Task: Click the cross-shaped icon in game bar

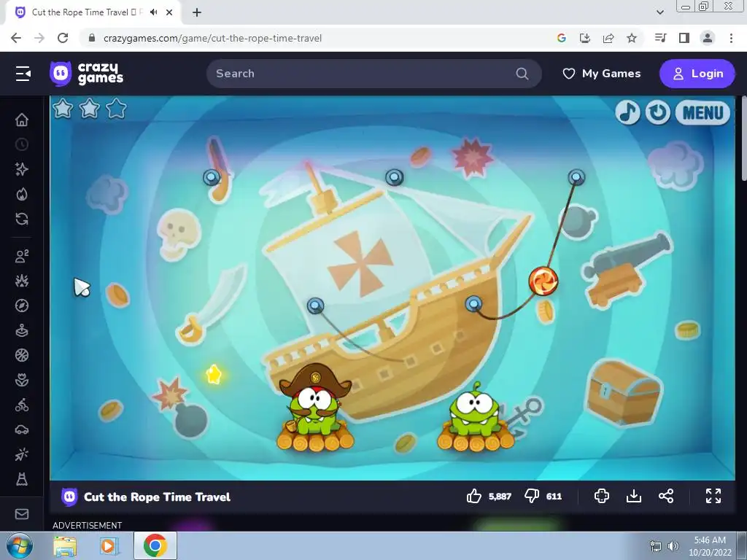Action: coord(602,496)
